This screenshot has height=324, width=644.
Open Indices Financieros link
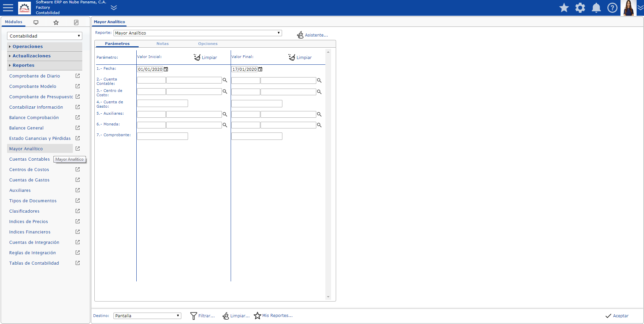click(x=30, y=232)
